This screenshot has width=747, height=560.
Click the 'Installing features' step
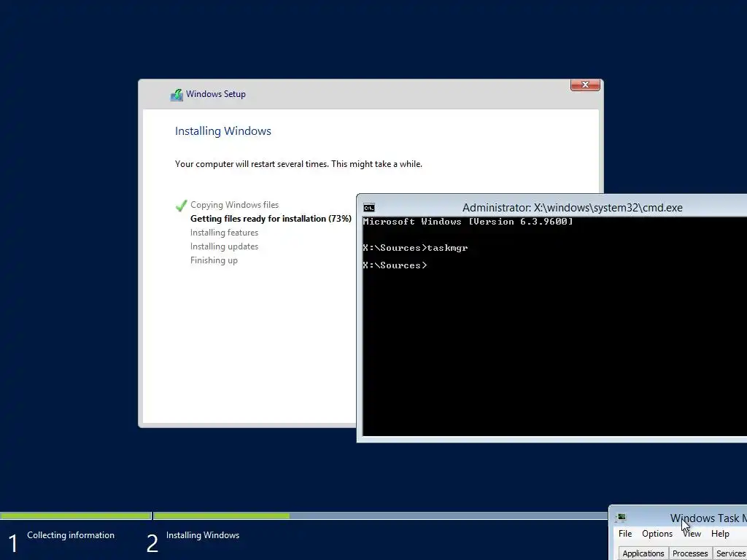point(224,233)
